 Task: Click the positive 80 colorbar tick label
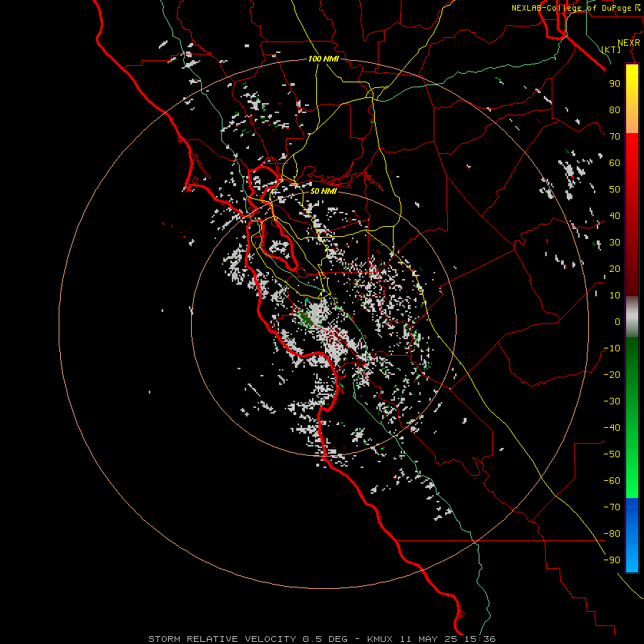pyautogui.click(x=615, y=109)
